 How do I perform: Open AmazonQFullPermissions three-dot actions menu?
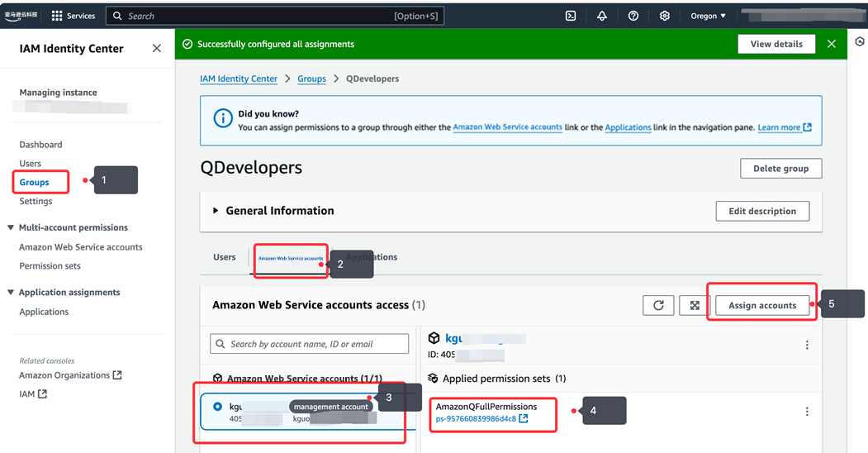(x=807, y=412)
